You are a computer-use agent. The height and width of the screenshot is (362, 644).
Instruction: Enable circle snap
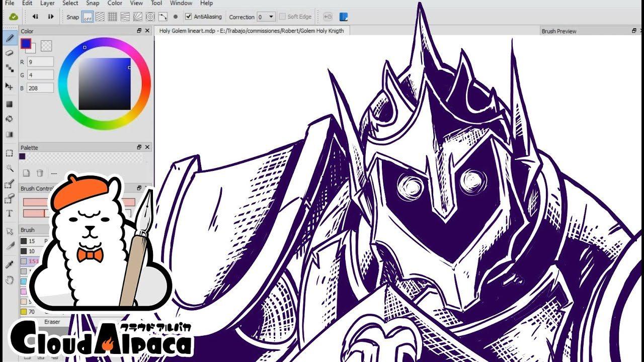(150, 17)
